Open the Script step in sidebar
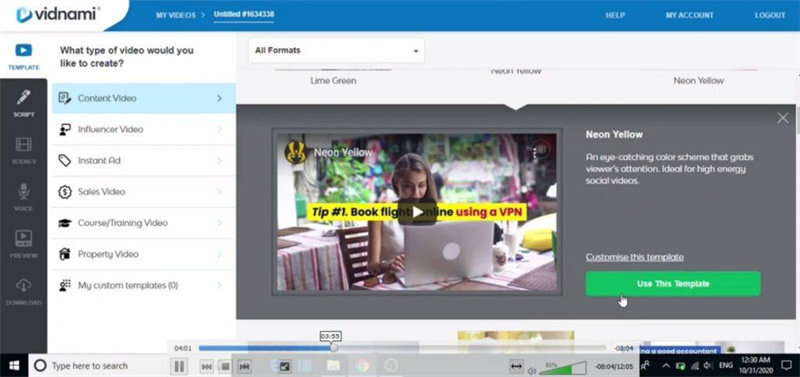 [x=23, y=103]
